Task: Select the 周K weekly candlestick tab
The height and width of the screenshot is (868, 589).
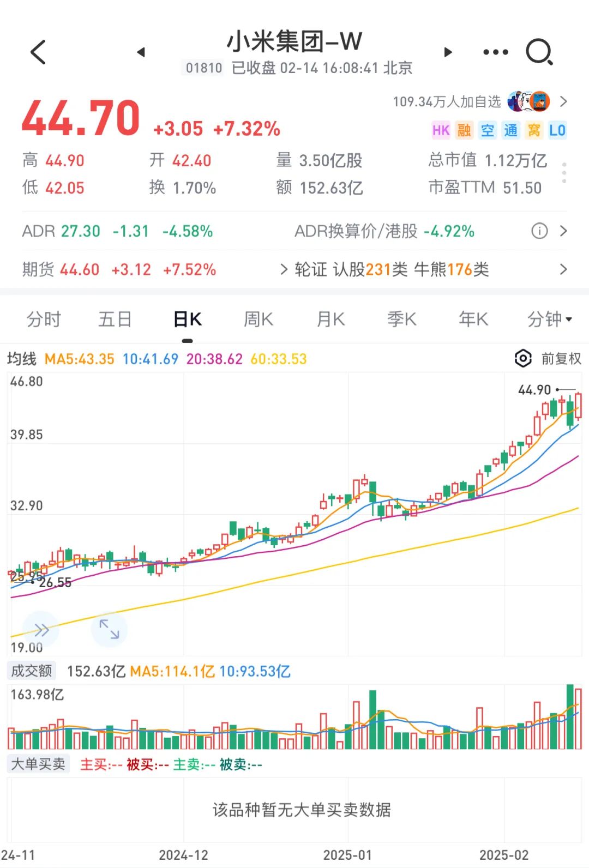Action: coord(259,319)
